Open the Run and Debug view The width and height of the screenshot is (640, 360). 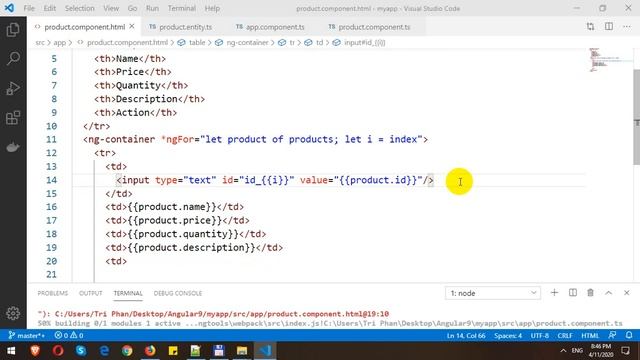click(13, 88)
